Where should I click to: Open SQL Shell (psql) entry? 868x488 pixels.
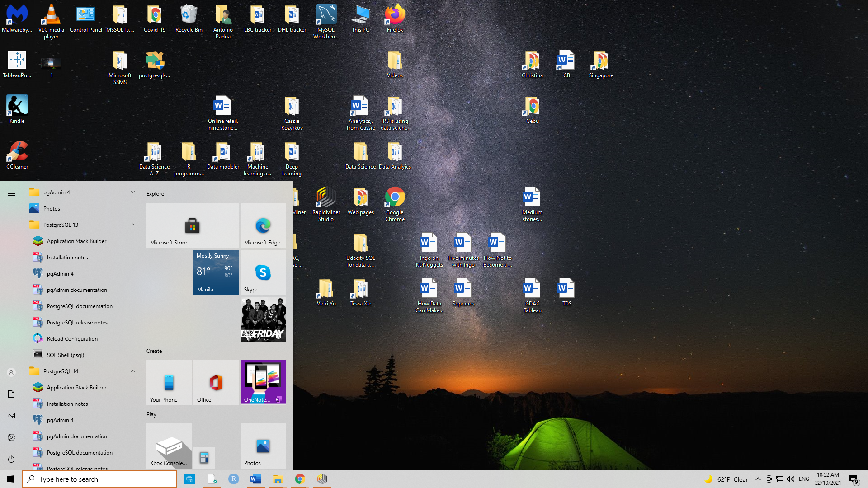tap(66, 355)
